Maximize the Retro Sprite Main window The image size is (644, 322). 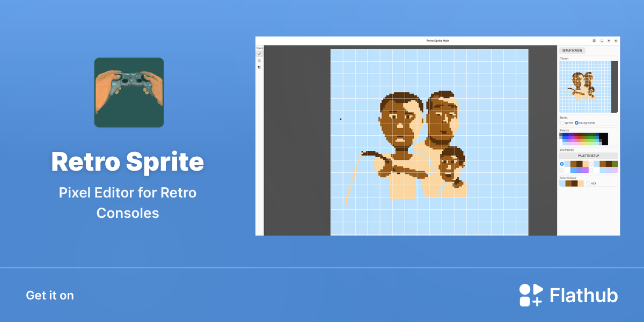click(609, 41)
